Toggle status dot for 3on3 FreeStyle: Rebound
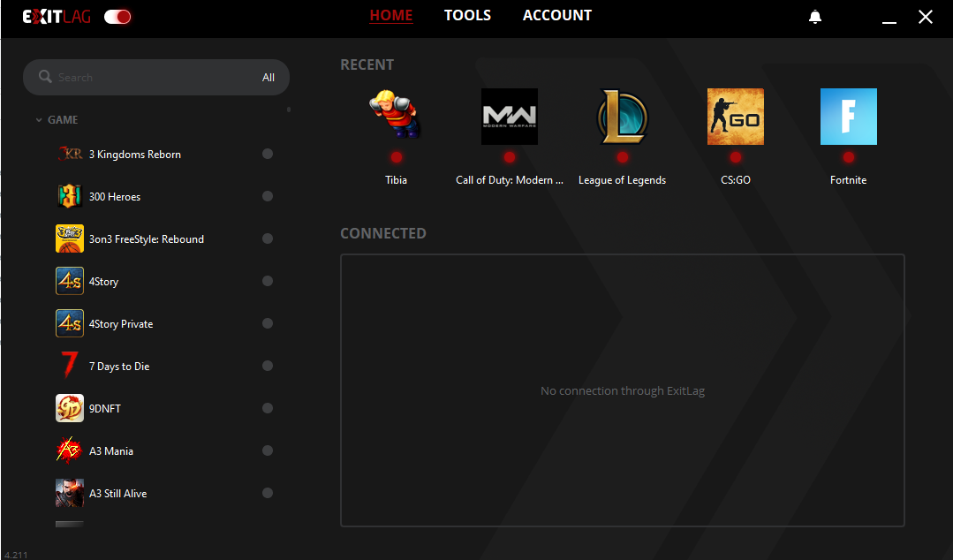This screenshot has height=560, width=953. (x=268, y=238)
